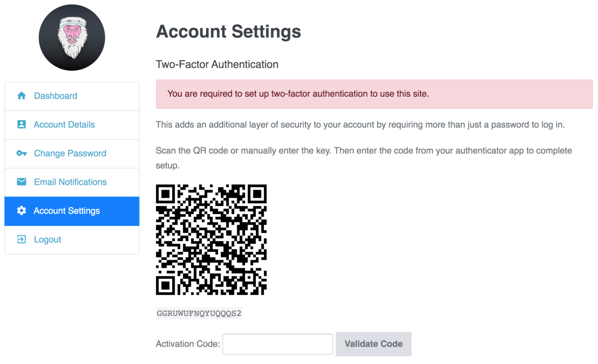The image size is (598, 364).
Task: Click the Account Settings page heading
Action: [x=228, y=31]
